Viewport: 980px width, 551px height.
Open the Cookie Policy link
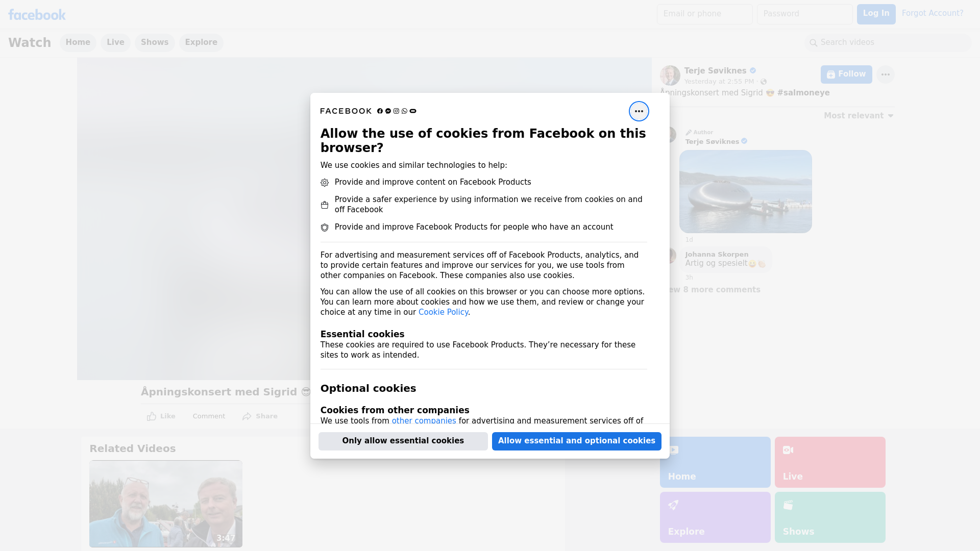[443, 312]
